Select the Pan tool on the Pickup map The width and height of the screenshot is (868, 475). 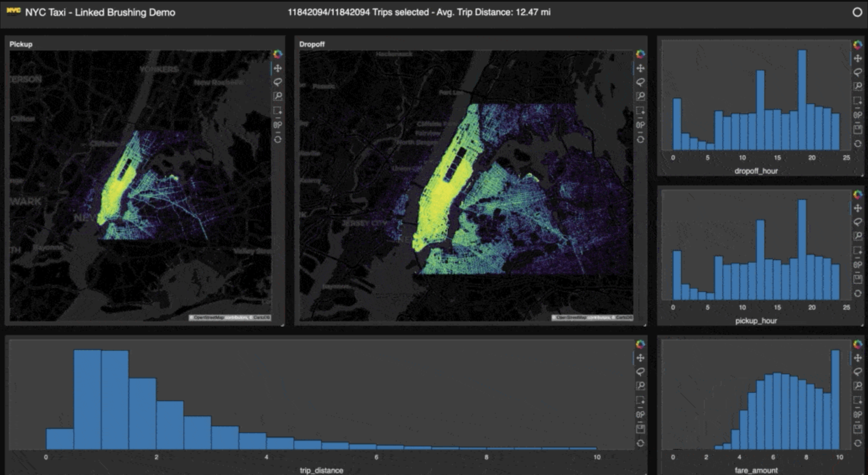coord(277,68)
